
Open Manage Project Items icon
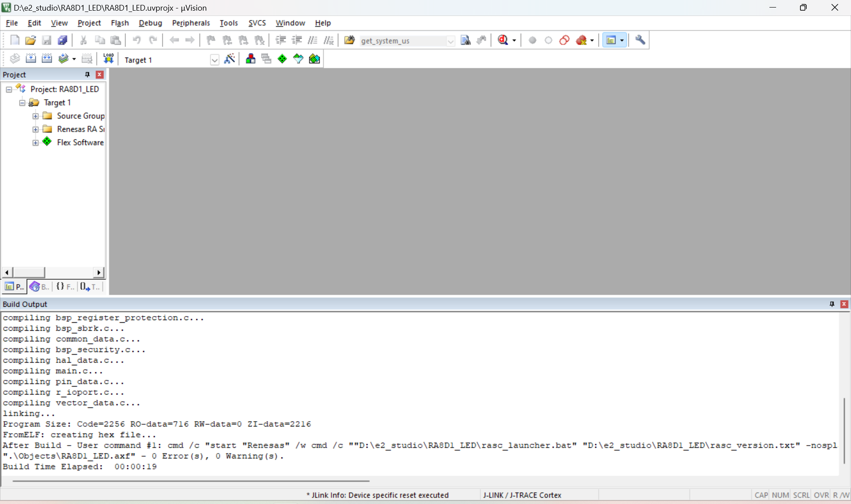[x=250, y=59]
